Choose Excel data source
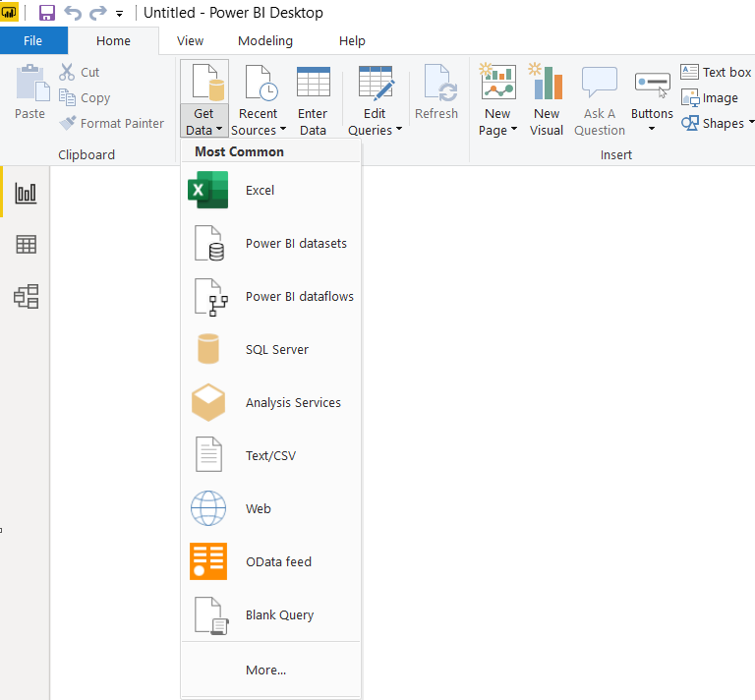The width and height of the screenshot is (755, 700). (270, 190)
